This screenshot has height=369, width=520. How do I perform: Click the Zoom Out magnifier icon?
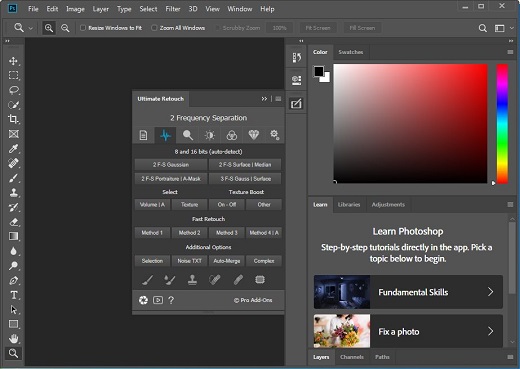[x=65, y=28]
